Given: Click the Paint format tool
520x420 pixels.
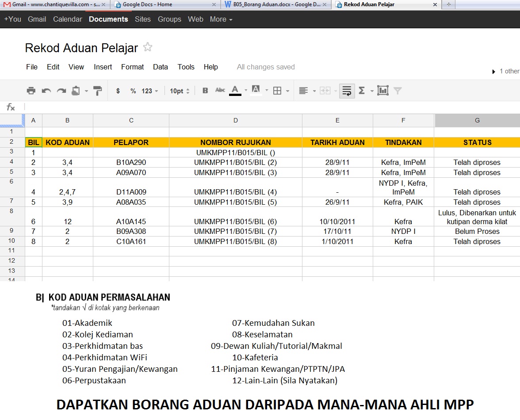Looking at the screenshot, I should click(x=98, y=90).
